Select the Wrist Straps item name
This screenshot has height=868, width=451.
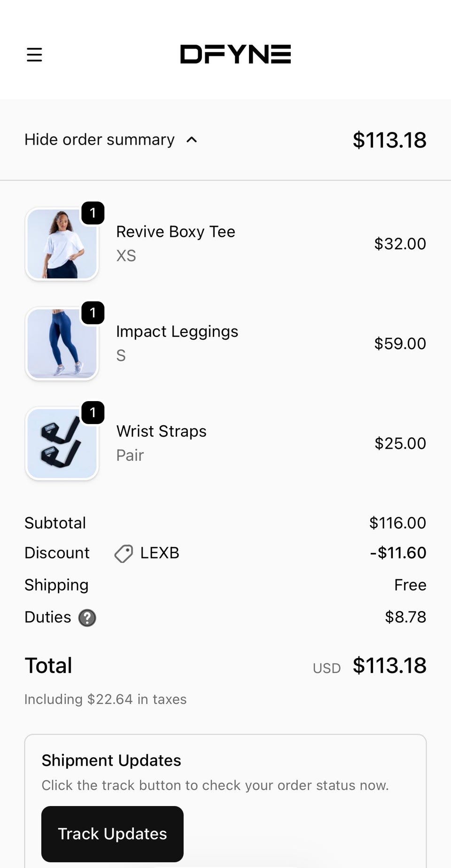pos(161,431)
